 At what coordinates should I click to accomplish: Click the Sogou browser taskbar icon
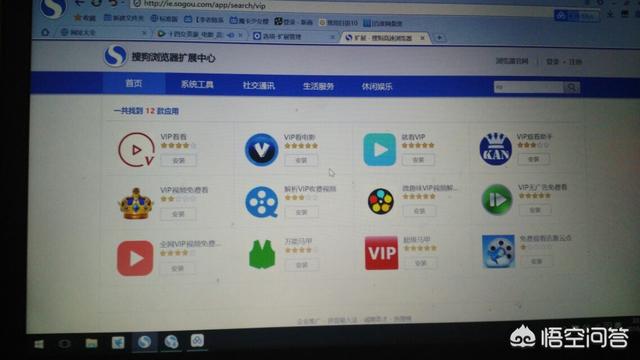[144, 342]
